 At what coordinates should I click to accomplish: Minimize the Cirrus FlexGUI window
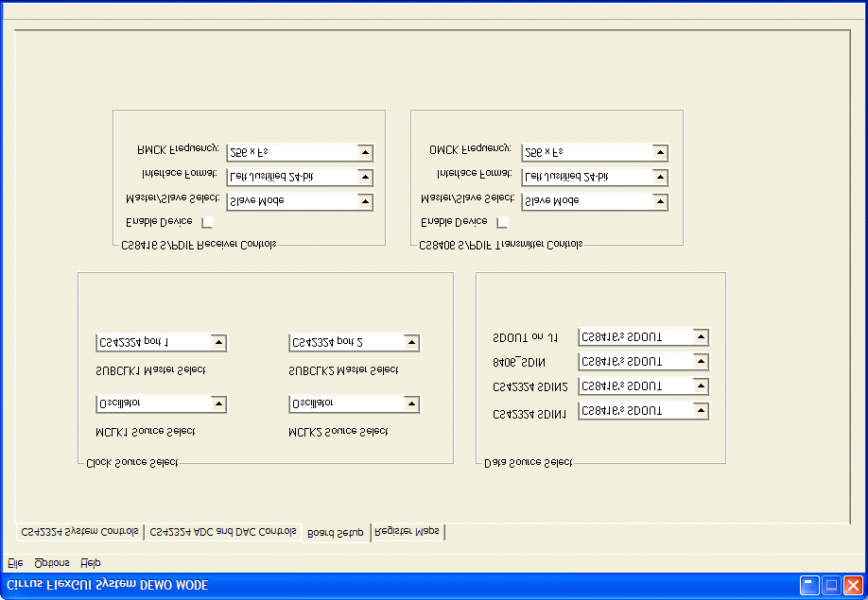[808, 584]
